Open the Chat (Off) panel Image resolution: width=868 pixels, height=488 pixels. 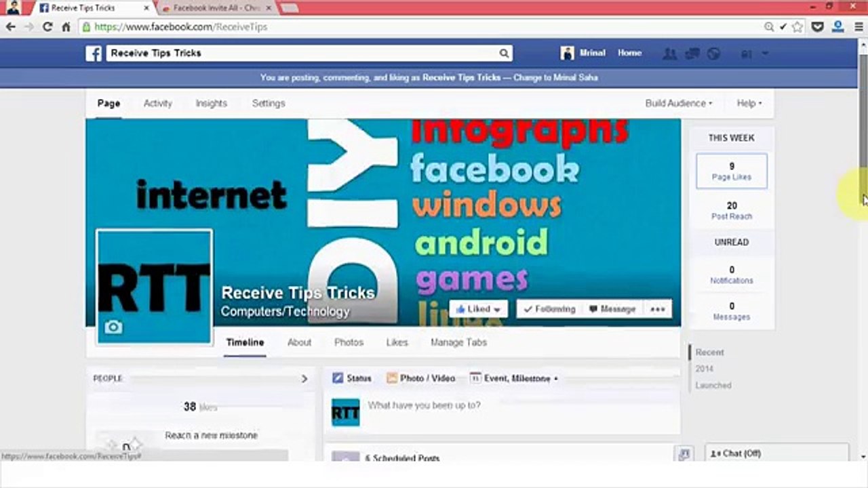point(777,453)
